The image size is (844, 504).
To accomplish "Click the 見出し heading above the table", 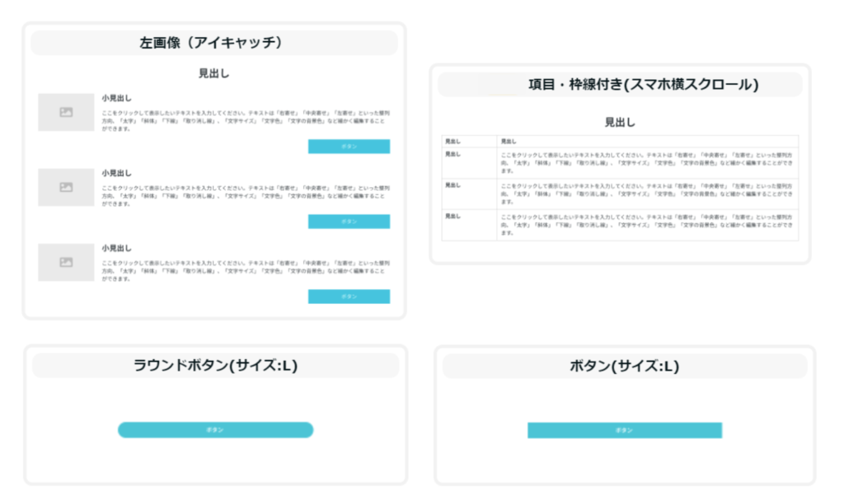I will (x=620, y=122).
